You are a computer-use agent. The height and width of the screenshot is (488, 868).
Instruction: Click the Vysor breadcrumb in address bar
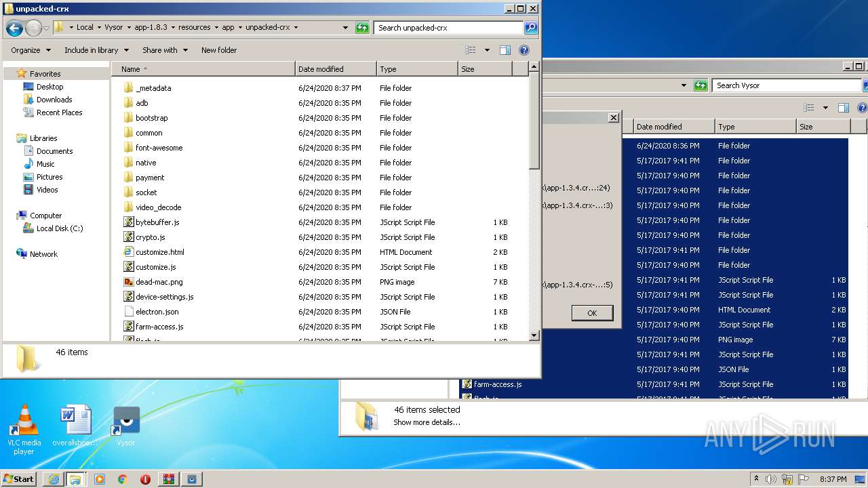coord(113,28)
